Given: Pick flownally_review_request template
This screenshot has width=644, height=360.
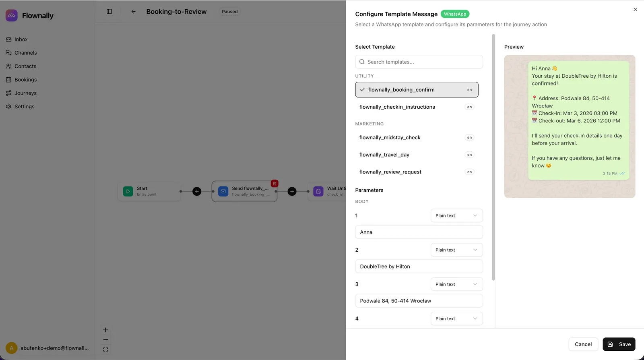Looking at the screenshot, I should click(417, 172).
